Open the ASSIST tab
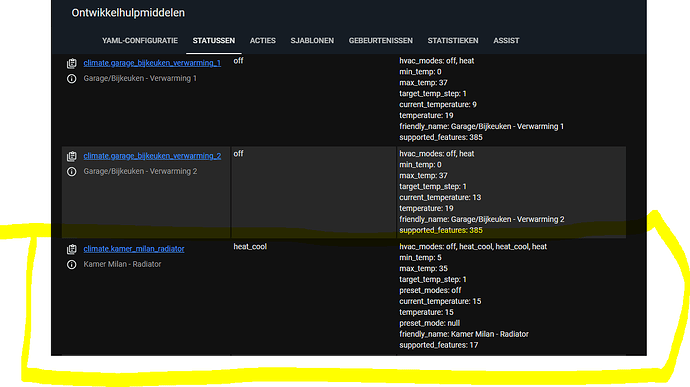This screenshot has width=690, height=387. 506,41
